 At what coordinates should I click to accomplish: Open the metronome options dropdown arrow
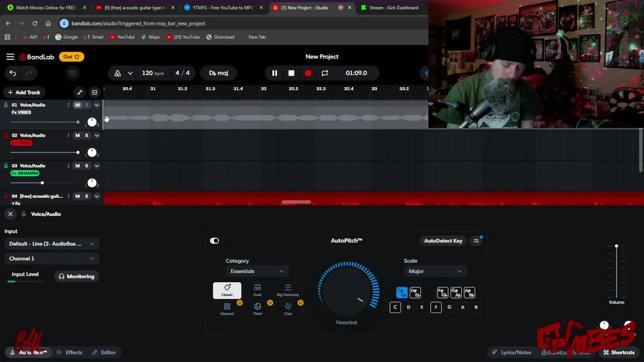130,73
